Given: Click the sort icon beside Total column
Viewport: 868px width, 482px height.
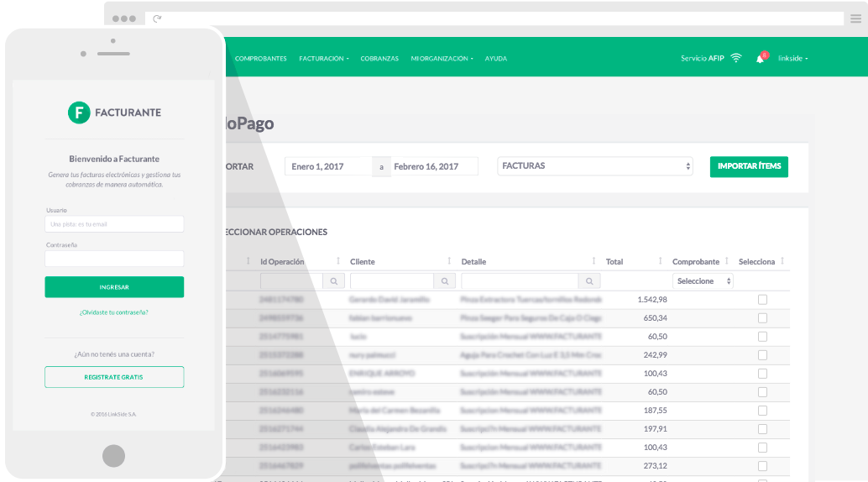Looking at the screenshot, I should [x=662, y=262].
